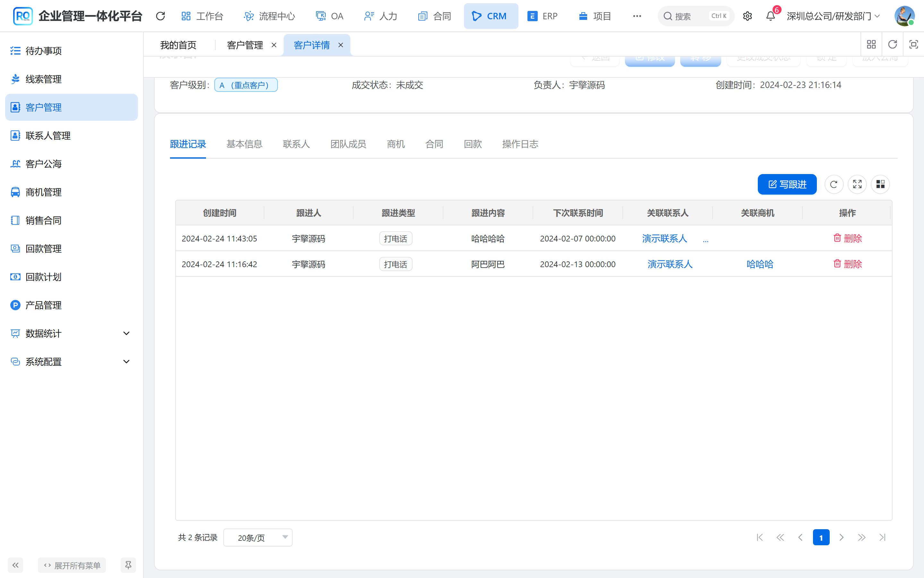924x578 pixels.
Task: Go to the 我的首页 tab
Action: coord(178,45)
